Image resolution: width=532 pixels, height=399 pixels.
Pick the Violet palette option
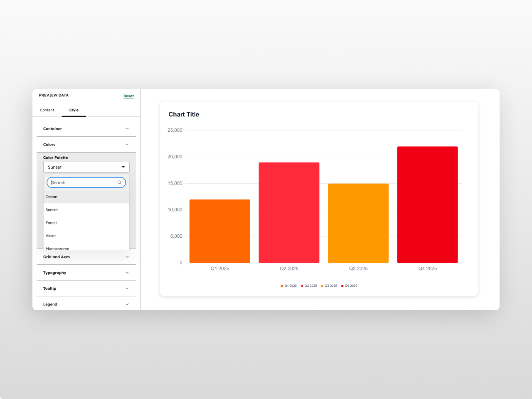[51, 236]
